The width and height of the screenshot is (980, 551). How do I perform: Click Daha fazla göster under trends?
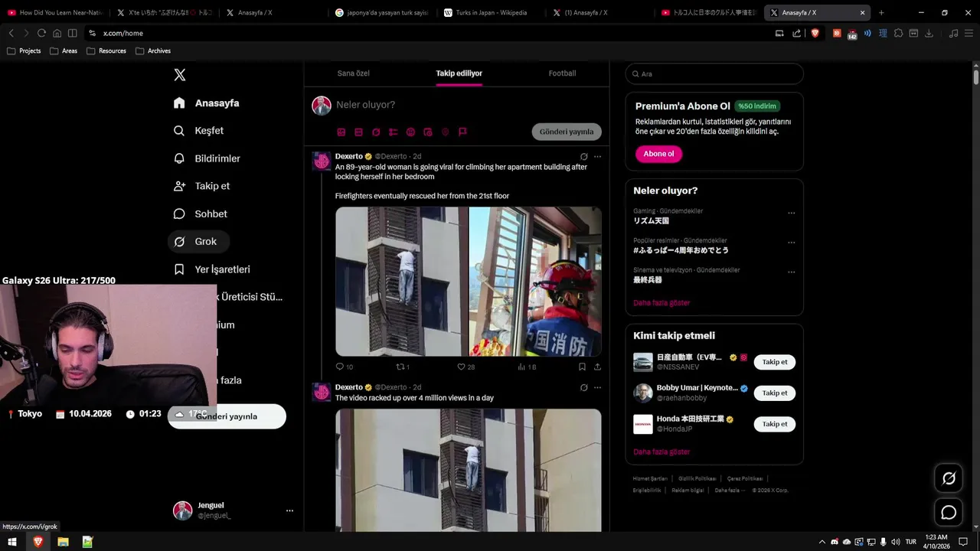[x=661, y=303]
